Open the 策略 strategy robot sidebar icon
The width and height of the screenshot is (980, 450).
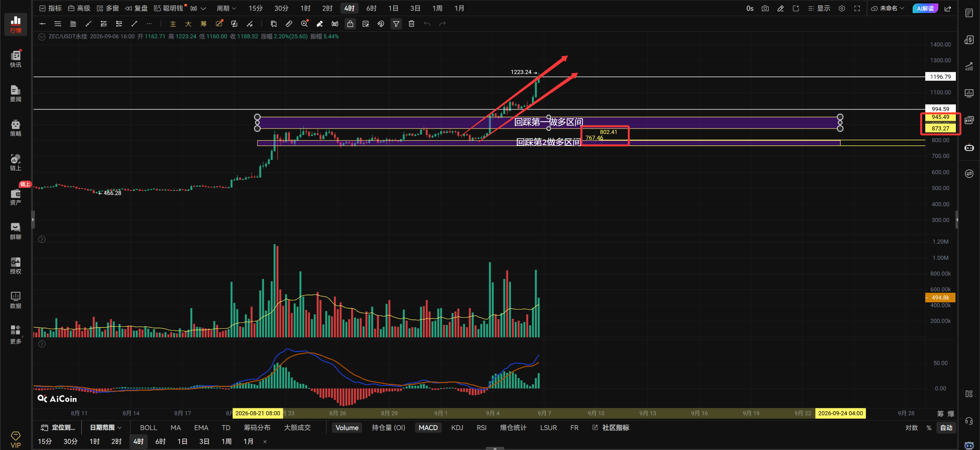click(16, 127)
